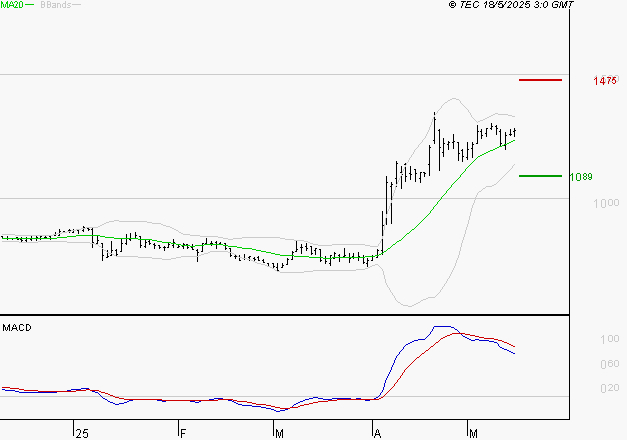The height and width of the screenshot is (440, 627).
Task: Click the green support line marker
Action: click(x=540, y=176)
